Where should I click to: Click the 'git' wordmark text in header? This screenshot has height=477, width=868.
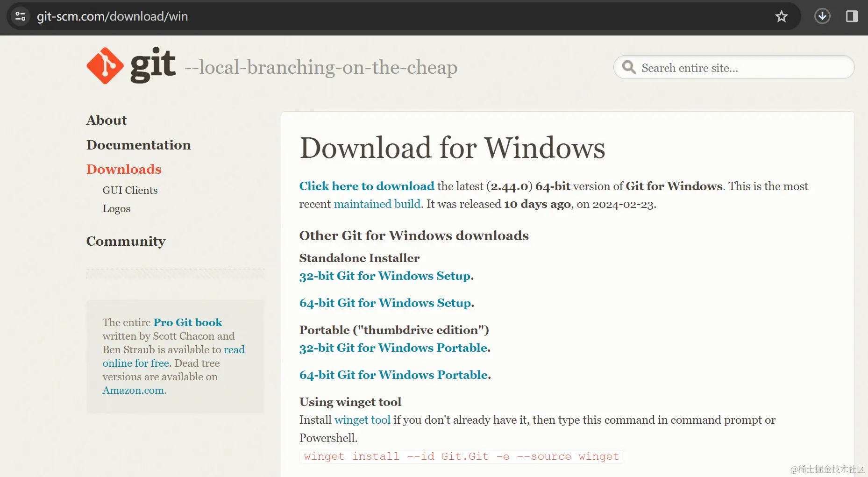(153, 65)
